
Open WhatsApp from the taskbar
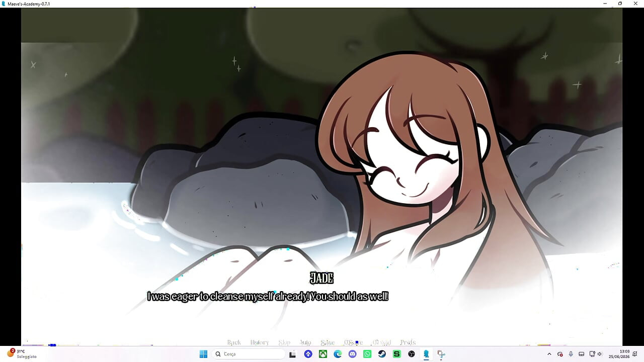coord(367,354)
